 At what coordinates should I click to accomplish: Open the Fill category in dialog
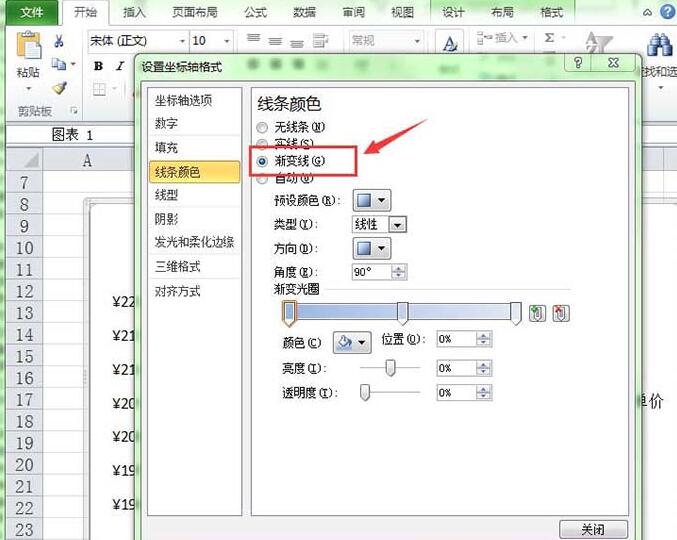tap(194, 148)
